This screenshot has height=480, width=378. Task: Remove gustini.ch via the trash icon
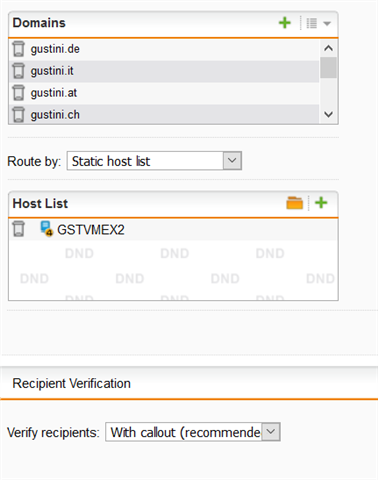click(19, 114)
